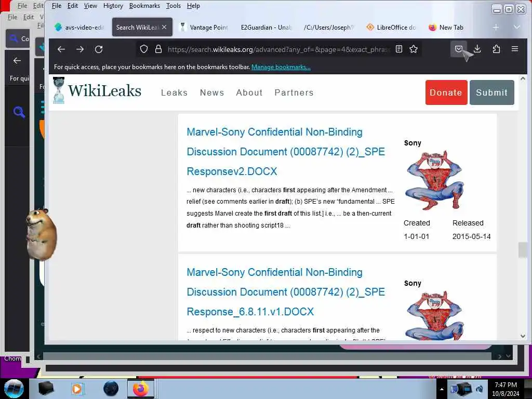
Task: Open the black box taskbar icon
Action: point(46,389)
